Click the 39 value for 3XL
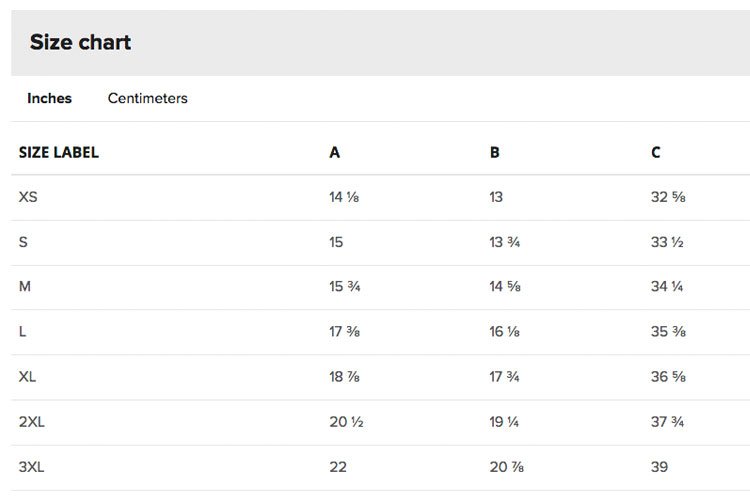 click(659, 467)
